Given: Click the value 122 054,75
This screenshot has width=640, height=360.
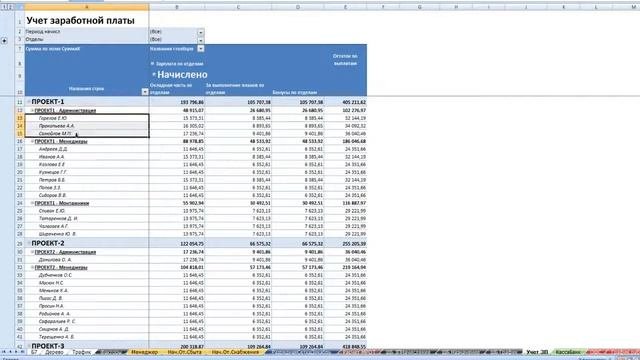Looking at the screenshot, I should [177, 244].
